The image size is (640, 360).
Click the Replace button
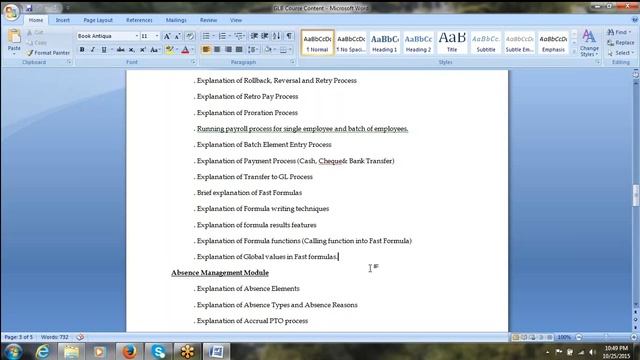pyautogui.click(x=620, y=42)
